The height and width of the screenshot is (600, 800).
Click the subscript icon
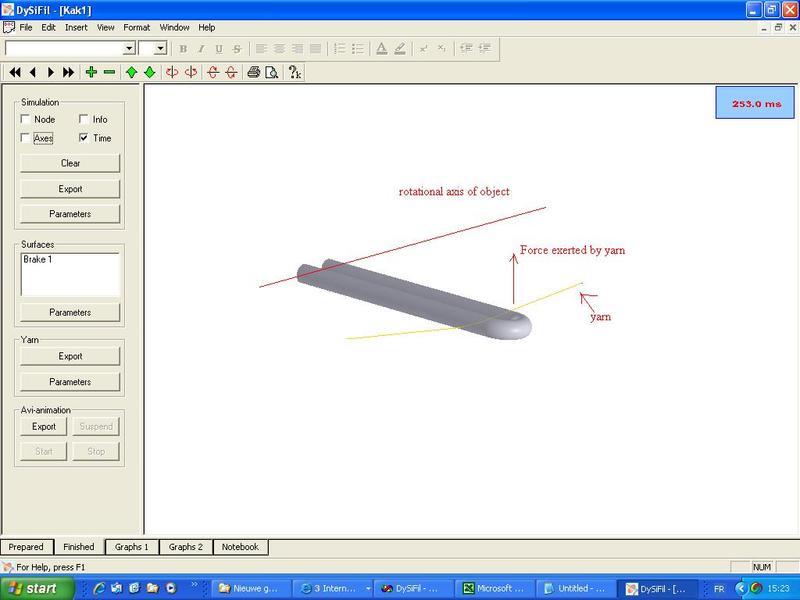click(x=441, y=49)
